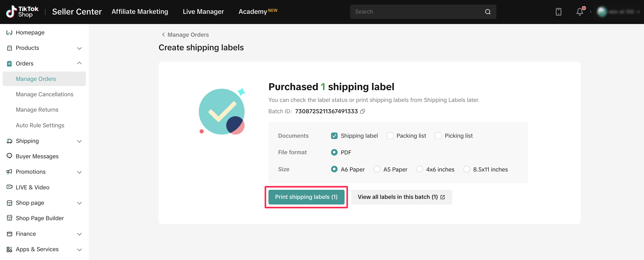This screenshot has height=260, width=644.
Task: Enable the Packing list checkbox
Action: tap(390, 136)
